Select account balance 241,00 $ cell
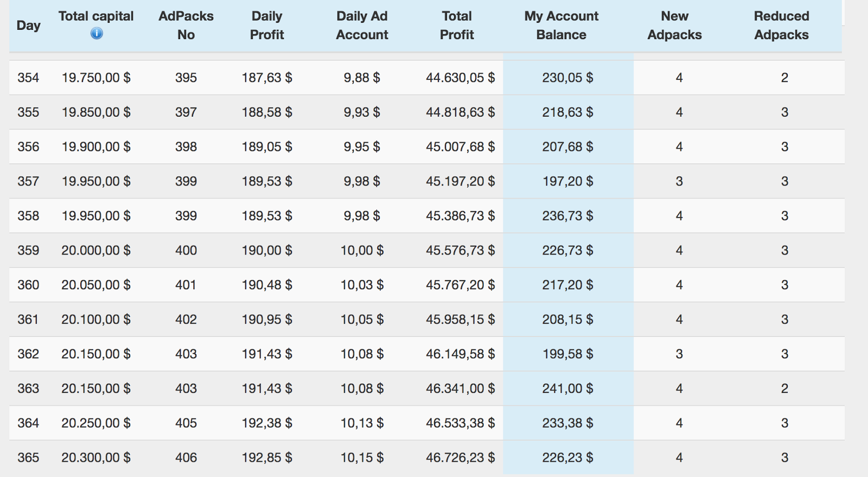 pos(567,389)
